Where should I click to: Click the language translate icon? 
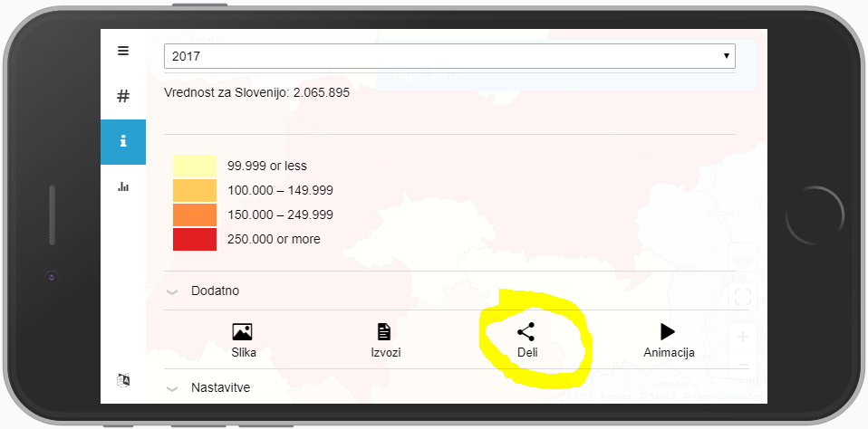click(123, 380)
